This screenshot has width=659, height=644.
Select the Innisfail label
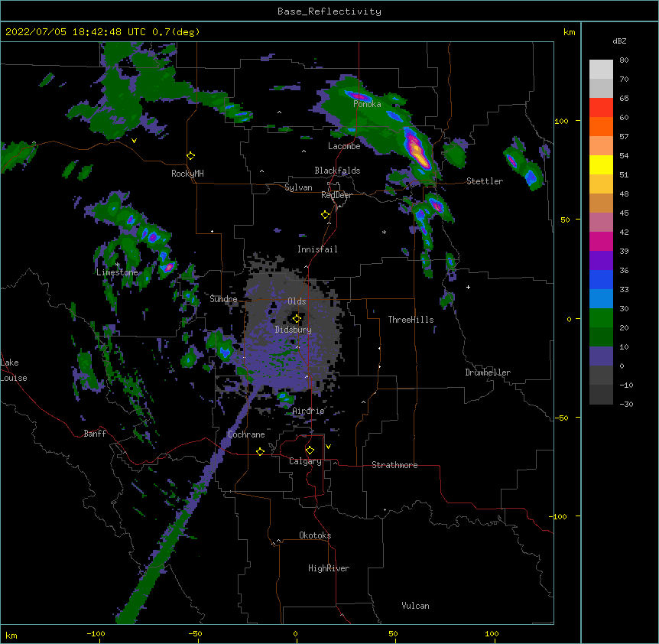(317, 249)
